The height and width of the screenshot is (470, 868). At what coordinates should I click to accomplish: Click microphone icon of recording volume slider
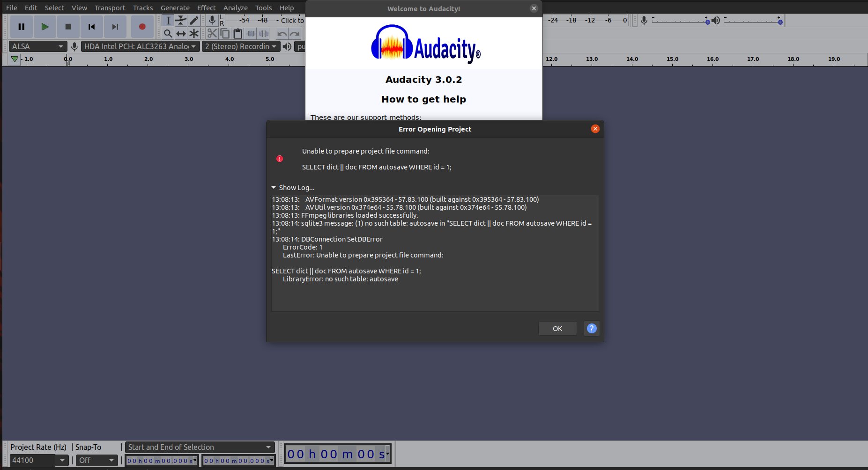(644, 20)
